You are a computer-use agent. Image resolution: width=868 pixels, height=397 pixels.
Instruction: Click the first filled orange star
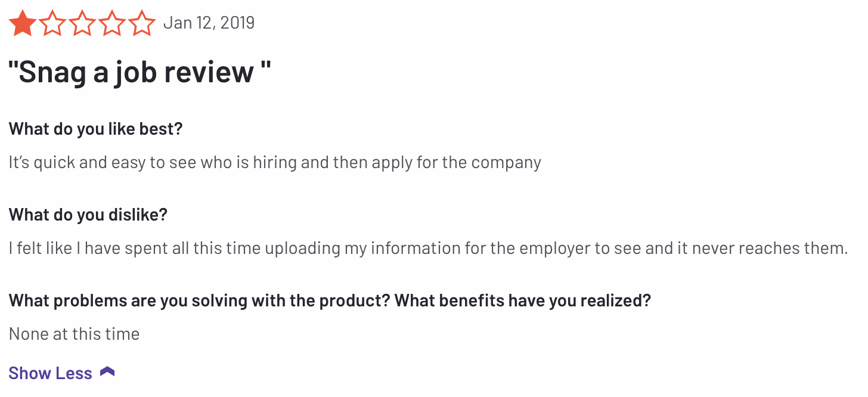point(23,23)
